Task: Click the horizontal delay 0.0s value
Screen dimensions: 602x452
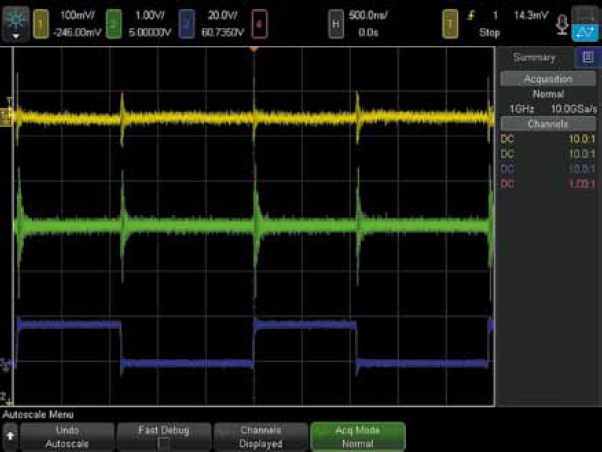Action: pos(368,33)
